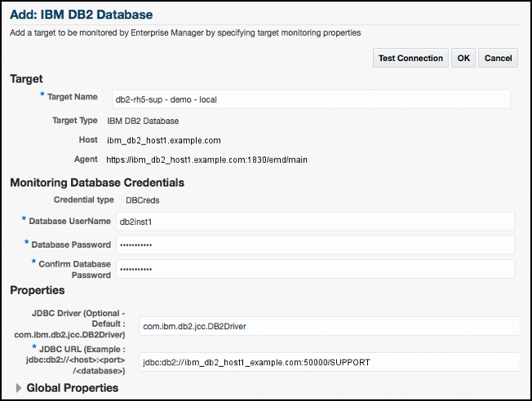Click the Credential type label
The image size is (532, 401).
(x=84, y=200)
